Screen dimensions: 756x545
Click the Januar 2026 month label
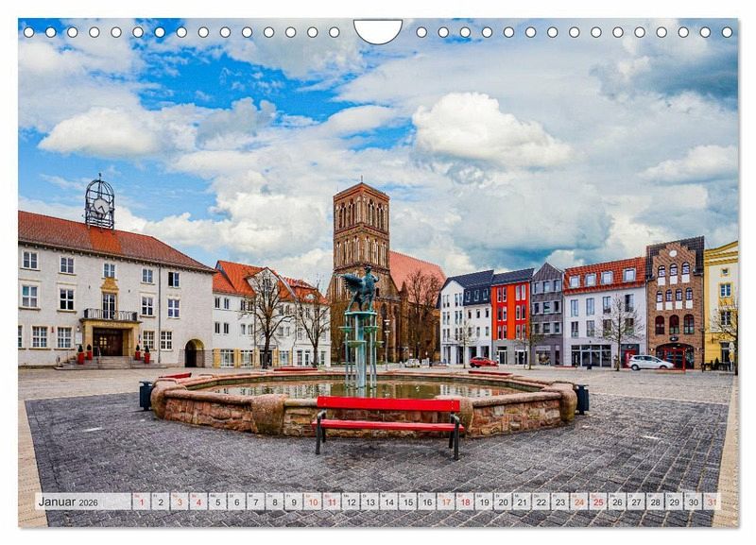(68, 502)
